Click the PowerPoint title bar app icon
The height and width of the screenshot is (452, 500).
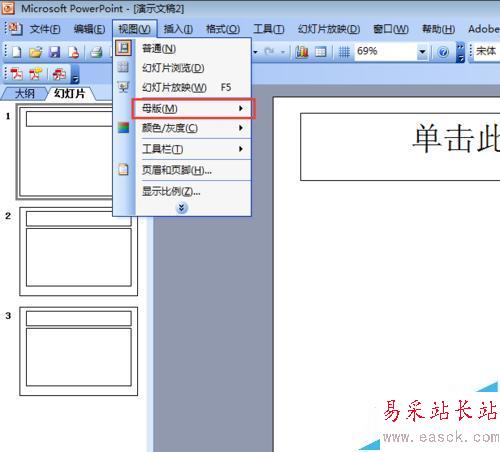coord(7,7)
